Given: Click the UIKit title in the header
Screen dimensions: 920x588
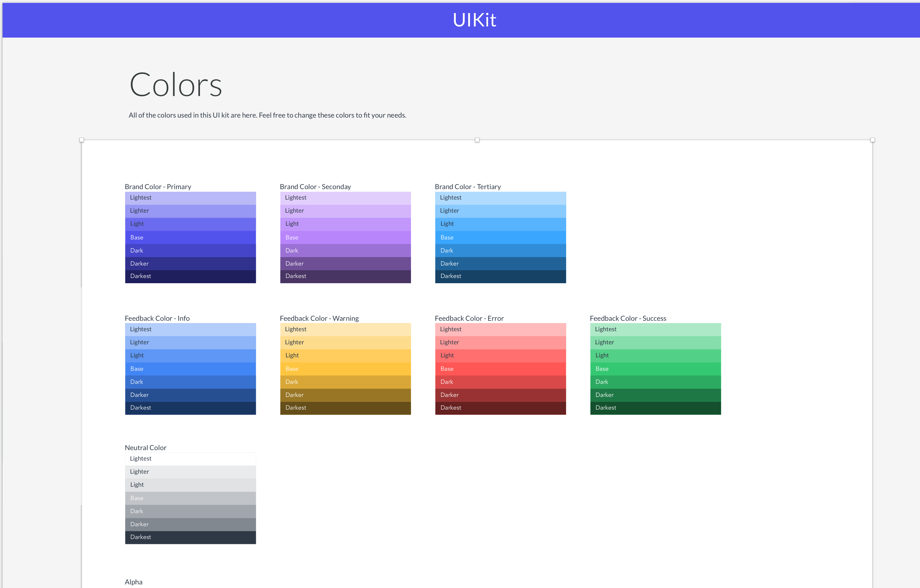Looking at the screenshot, I should (x=474, y=20).
